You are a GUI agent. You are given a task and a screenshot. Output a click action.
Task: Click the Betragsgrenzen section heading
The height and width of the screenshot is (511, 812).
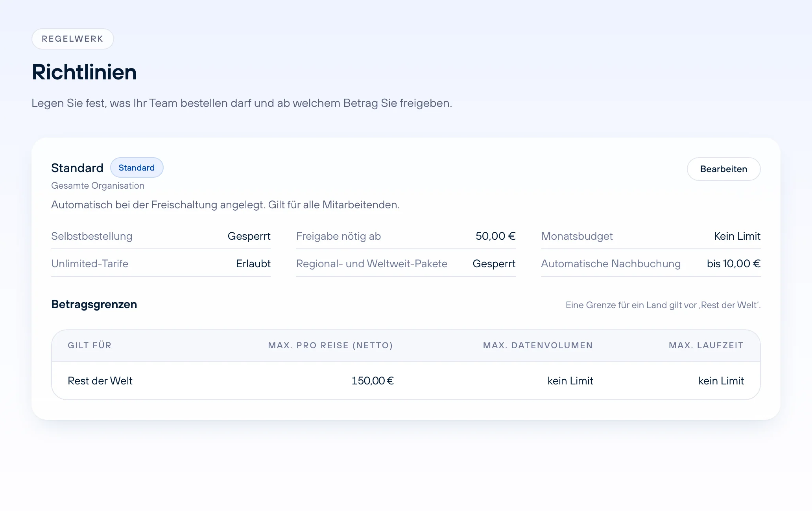(x=94, y=304)
